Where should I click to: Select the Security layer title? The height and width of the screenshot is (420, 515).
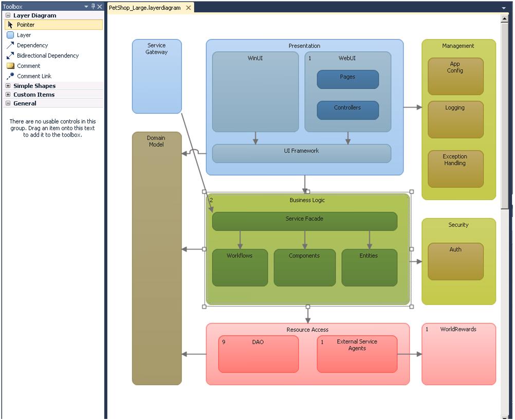458,225
